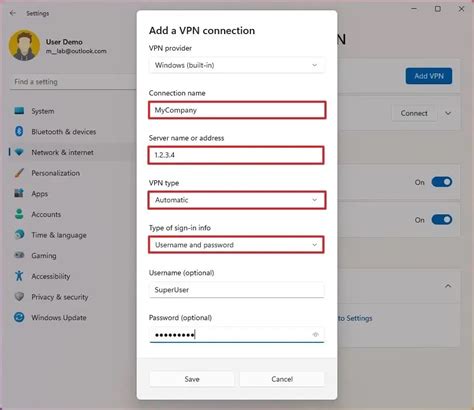Open the Type of sign-in info dropdown
474x410 pixels.
click(x=236, y=245)
